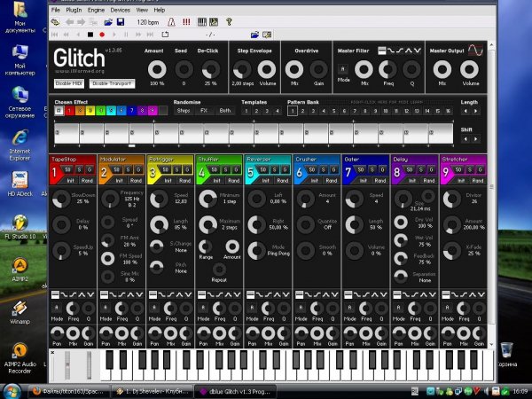Click the save floppy disk icon
The image size is (532, 399).
(121, 22)
